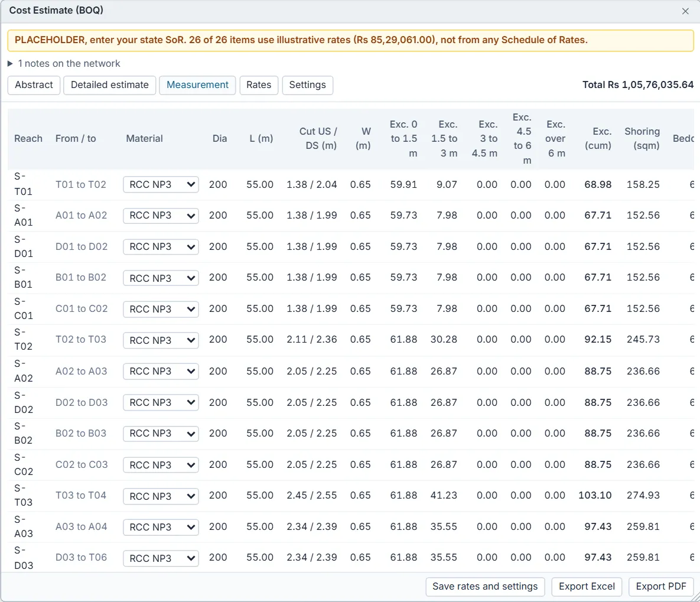Click the Material column header
700x602 pixels.
[x=144, y=138]
